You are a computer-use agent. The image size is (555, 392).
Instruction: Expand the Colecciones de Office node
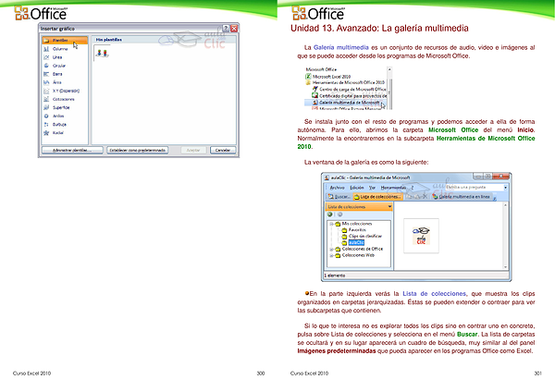click(332, 249)
